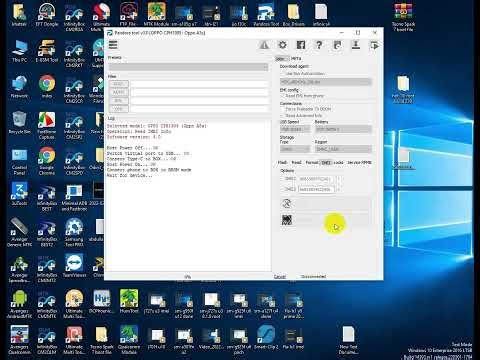The height and width of the screenshot is (360, 480).
Task: Toggle the Use Box Authorization checkbox
Action: pos(283,74)
